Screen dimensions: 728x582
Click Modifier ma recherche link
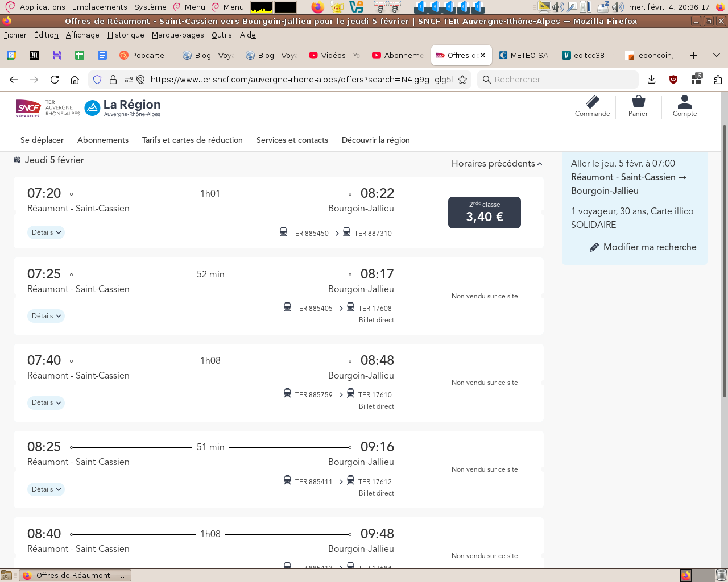tap(650, 247)
